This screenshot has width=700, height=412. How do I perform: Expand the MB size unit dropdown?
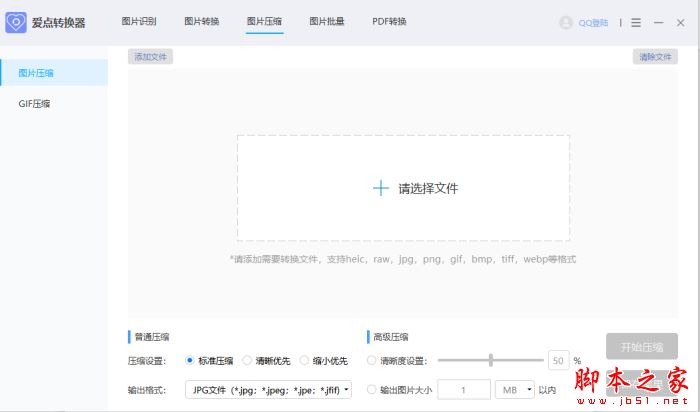tap(514, 390)
